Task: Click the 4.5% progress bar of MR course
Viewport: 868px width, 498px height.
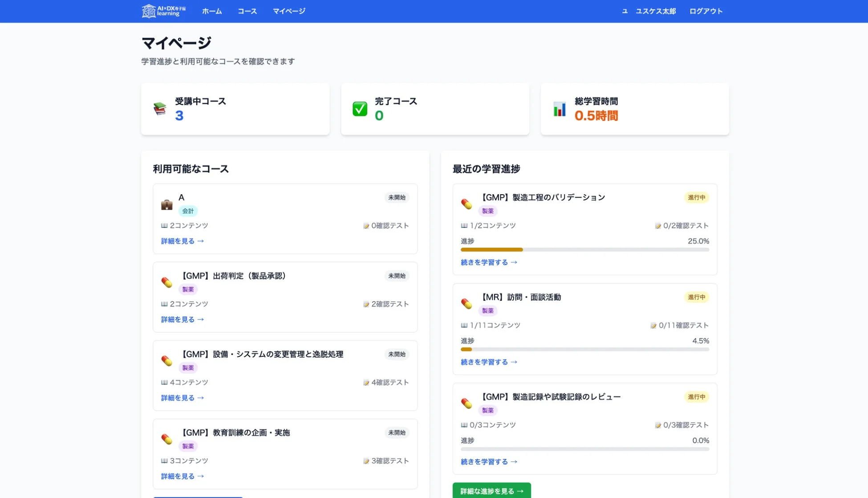Action: [x=584, y=349]
